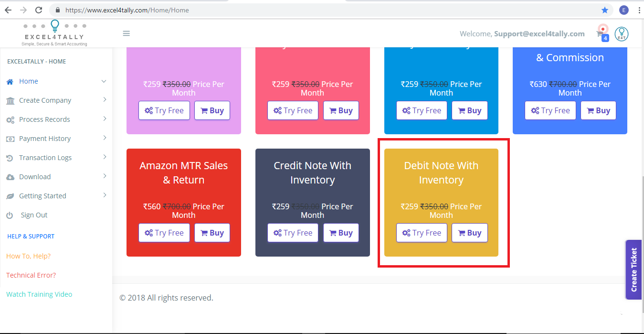Buy the light blue card plan
Image resolution: width=644 pixels, height=334 pixels.
point(470,110)
